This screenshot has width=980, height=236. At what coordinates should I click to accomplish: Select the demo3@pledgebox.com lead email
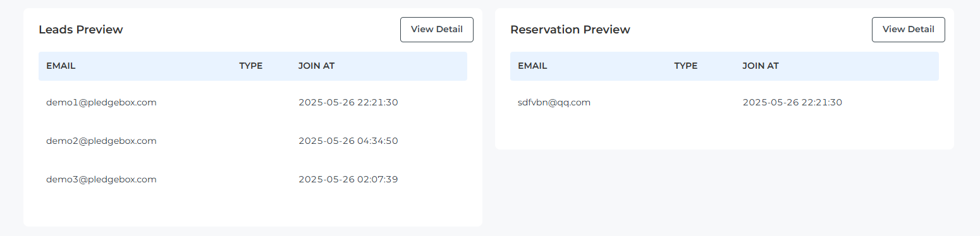point(101,179)
